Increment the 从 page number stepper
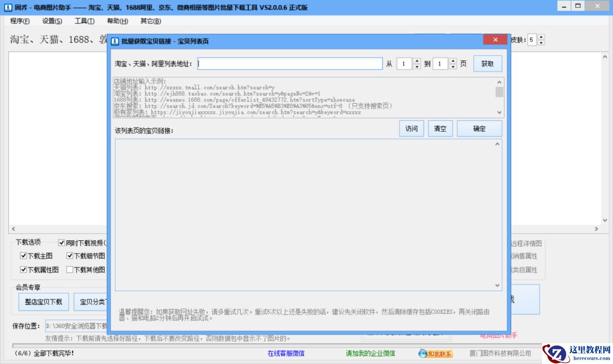The width and height of the screenshot is (613, 364). [x=416, y=60]
